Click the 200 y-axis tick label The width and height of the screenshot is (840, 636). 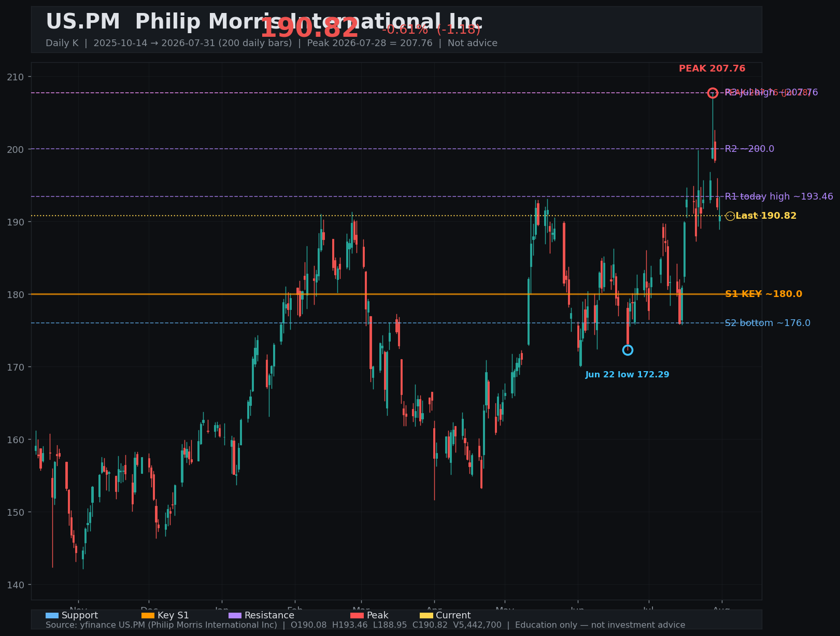coord(15,149)
